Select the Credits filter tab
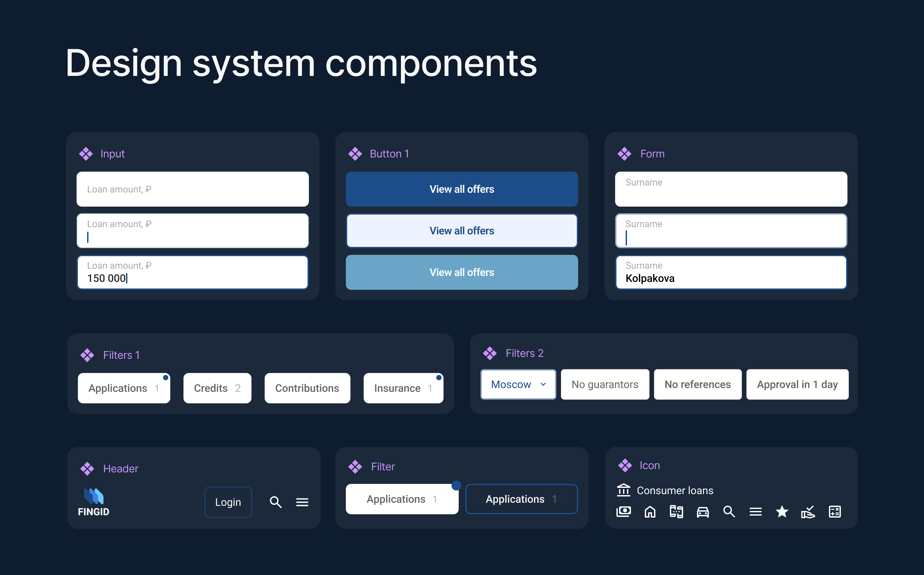Image resolution: width=924 pixels, height=575 pixels. click(x=217, y=388)
